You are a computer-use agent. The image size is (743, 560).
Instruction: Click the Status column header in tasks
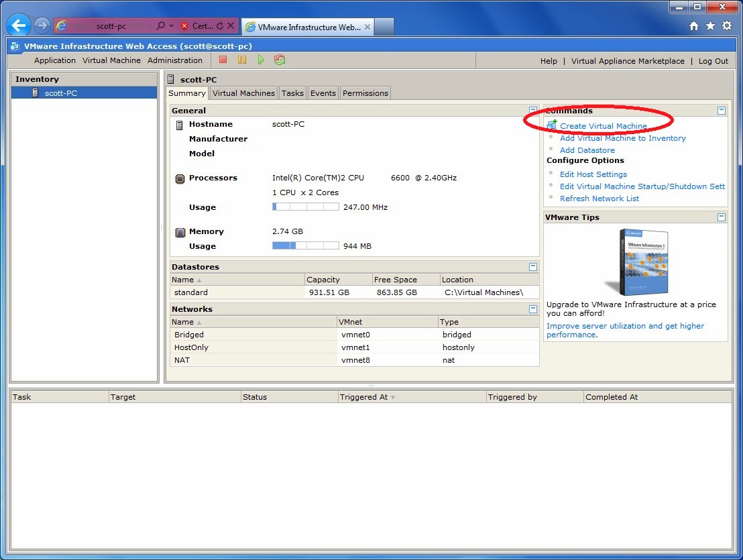click(289, 397)
